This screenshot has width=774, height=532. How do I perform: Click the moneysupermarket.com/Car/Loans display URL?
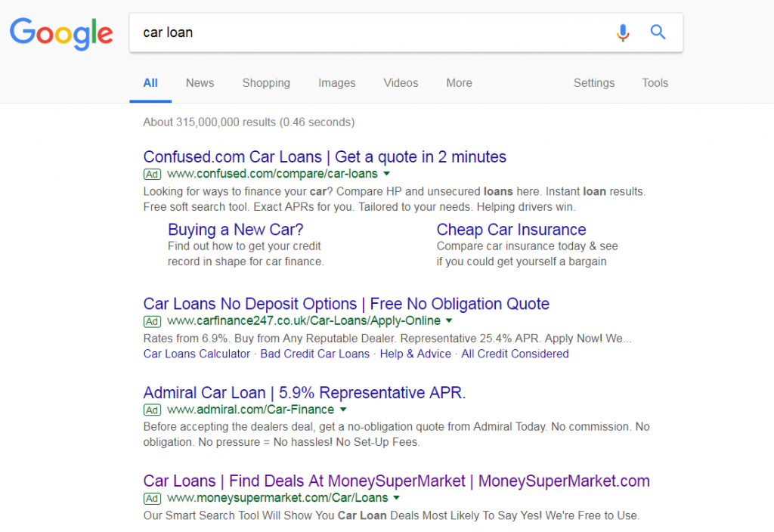click(x=277, y=498)
